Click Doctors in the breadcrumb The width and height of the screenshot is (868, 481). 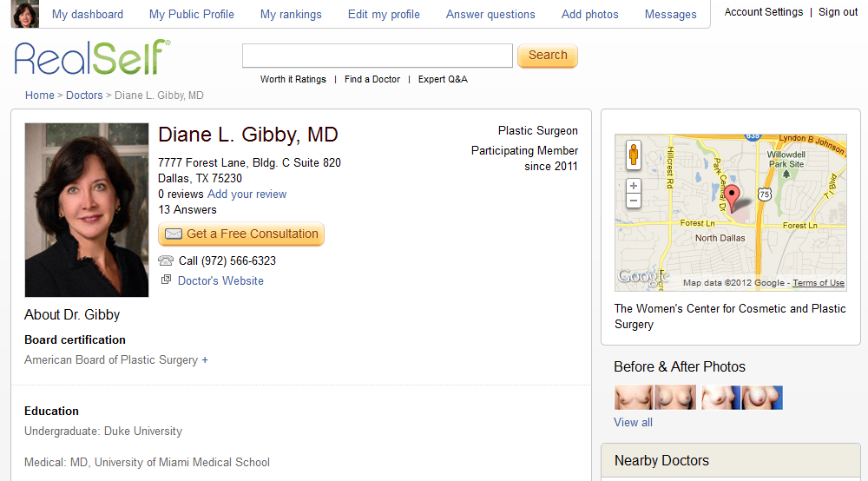tap(84, 96)
